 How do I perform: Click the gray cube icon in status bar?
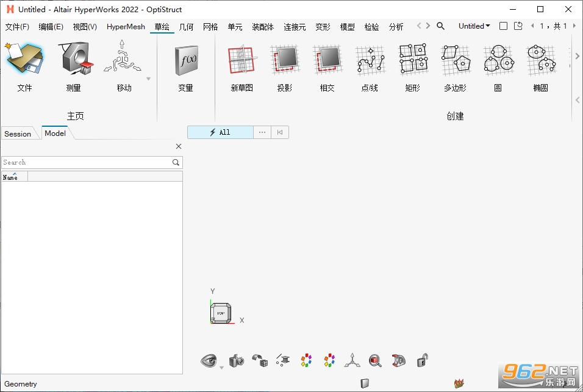click(x=365, y=383)
